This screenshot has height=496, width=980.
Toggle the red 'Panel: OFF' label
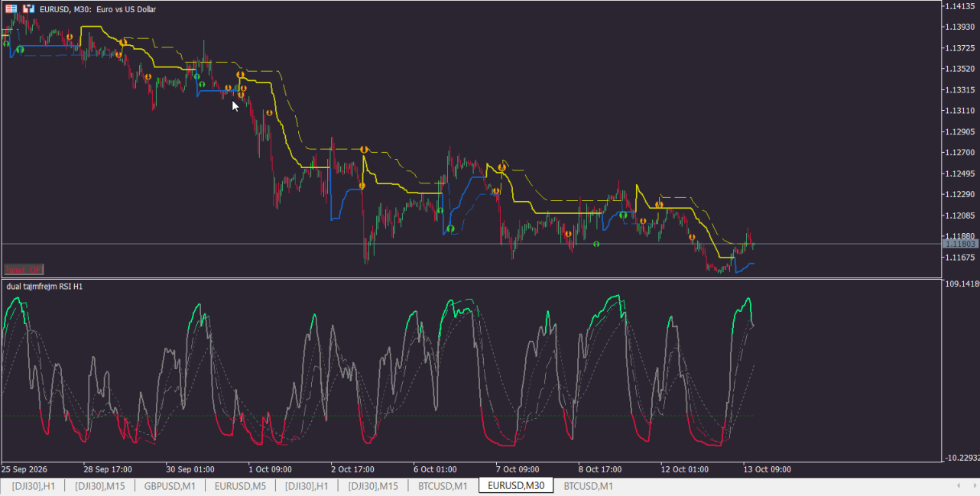[24, 269]
